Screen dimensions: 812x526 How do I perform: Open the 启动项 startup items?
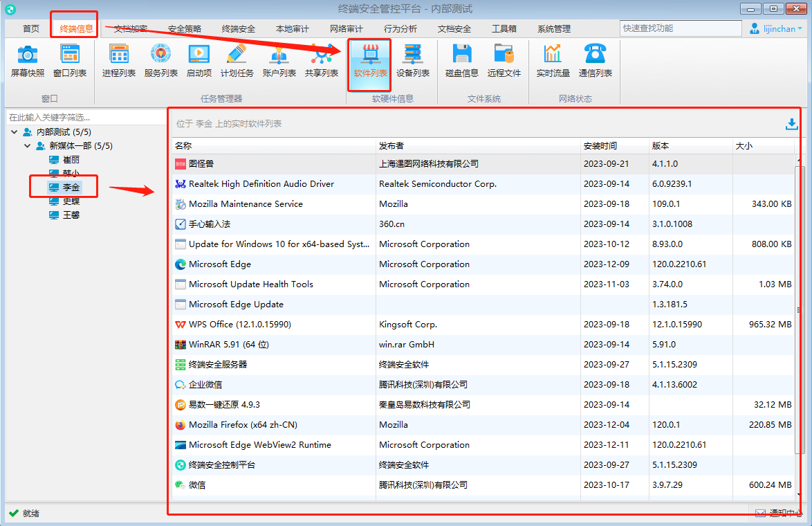click(199, 61)
